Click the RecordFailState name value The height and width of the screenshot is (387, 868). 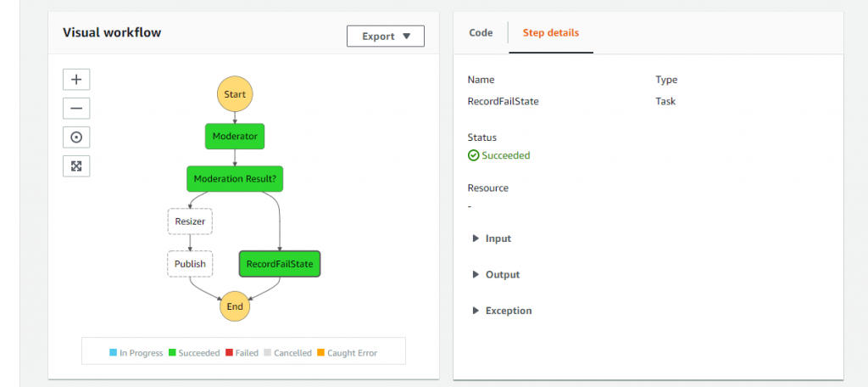coord(503,102)
